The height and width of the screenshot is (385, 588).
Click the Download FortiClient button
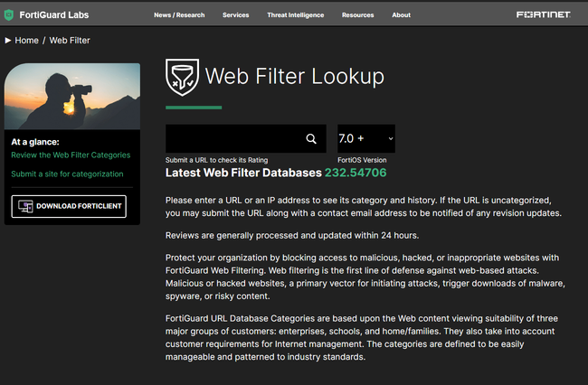click(x=69, y=206)
